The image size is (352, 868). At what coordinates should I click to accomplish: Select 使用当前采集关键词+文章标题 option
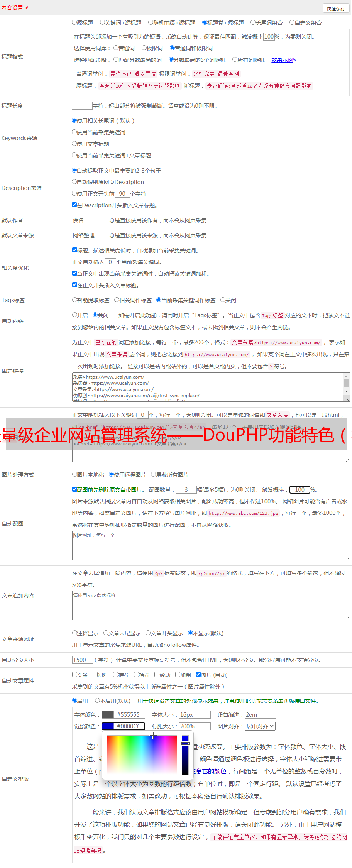pyautogui.click(x=74, y=155)
